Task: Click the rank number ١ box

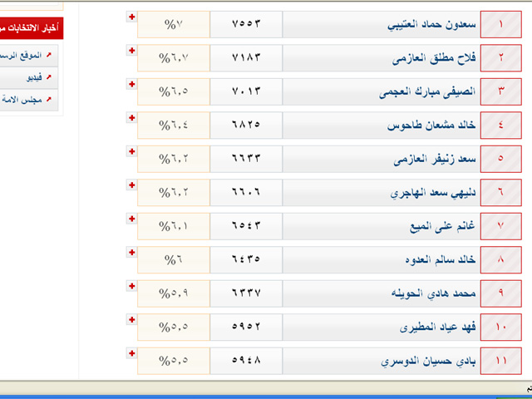Action: tap(500, 25)
